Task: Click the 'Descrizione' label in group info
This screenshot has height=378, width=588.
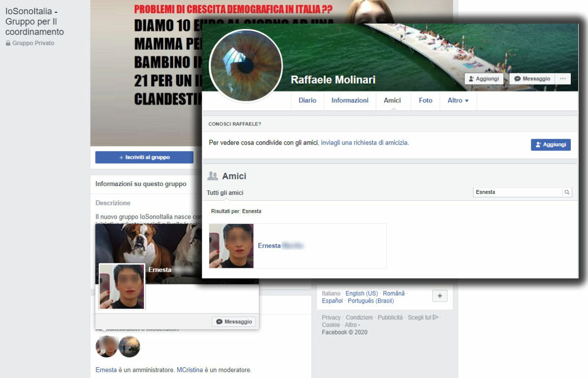Action: (113, 203)
